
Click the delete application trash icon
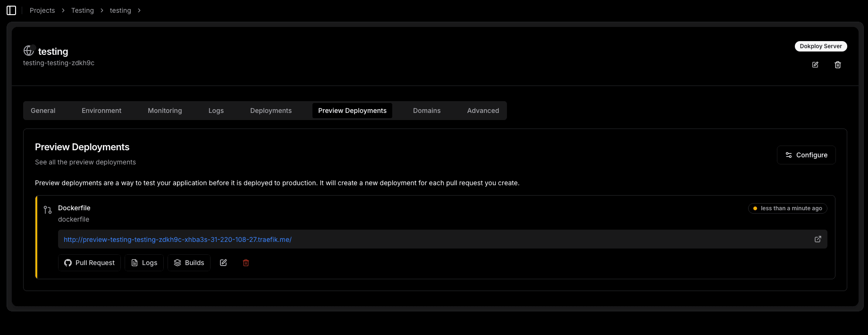pos(838,65)
